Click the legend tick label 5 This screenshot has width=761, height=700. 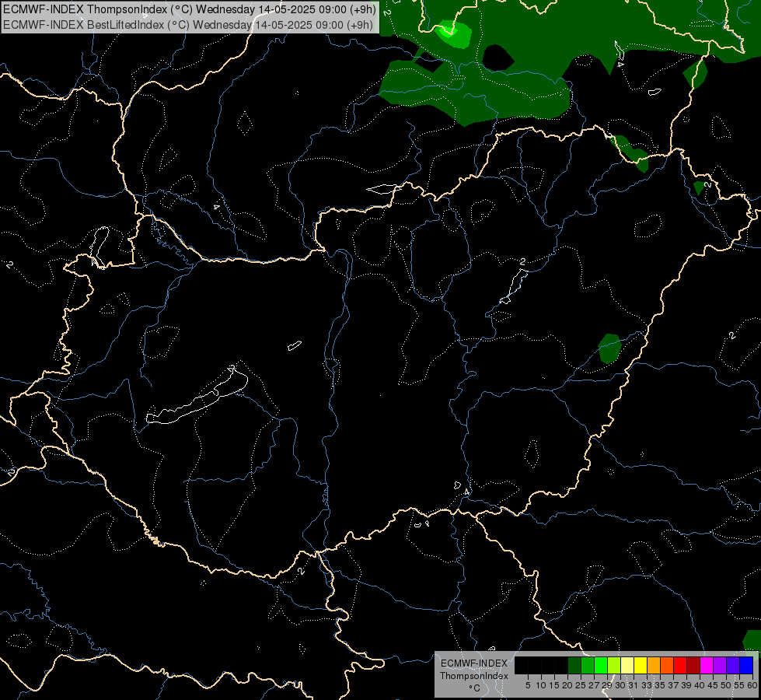coord(528,685)
